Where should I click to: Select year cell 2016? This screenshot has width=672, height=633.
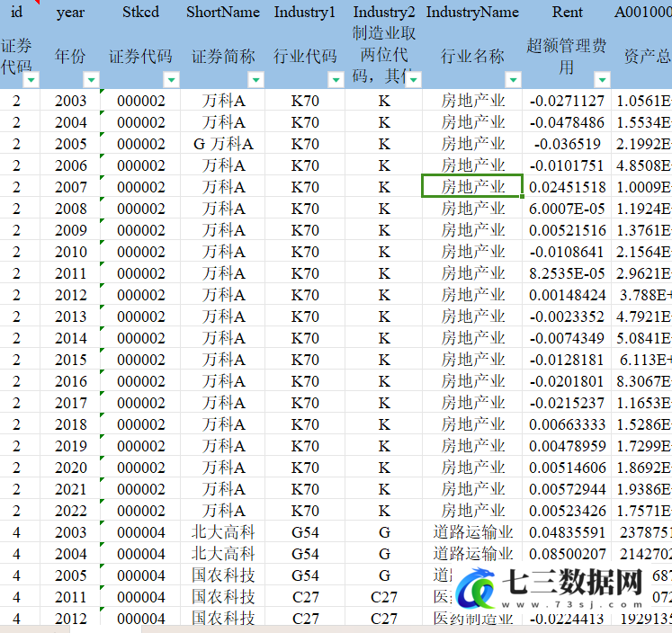[x=71, y=381]
